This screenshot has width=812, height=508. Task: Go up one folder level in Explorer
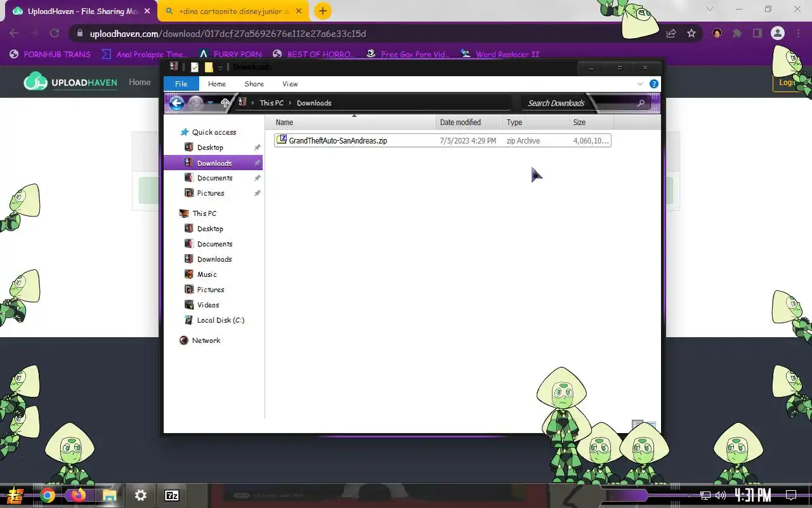[x=225, y=103]
